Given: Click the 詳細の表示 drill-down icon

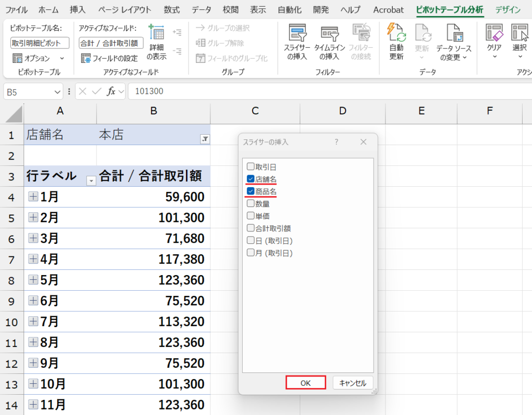Looking at the screenshot, I should tap(156, 33).
